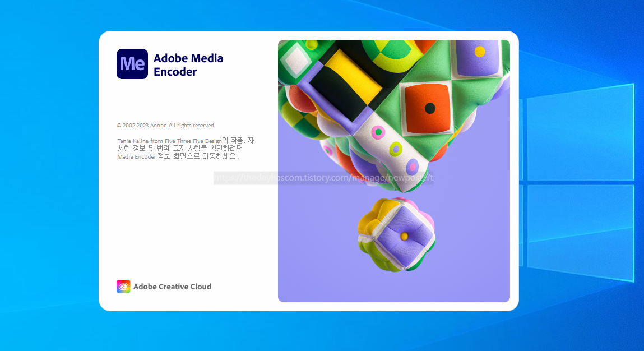This screenshot has width=644, height=351.
Task: Click the Adobe Creative Cloud label text
Action: click(x=172, y=287)
